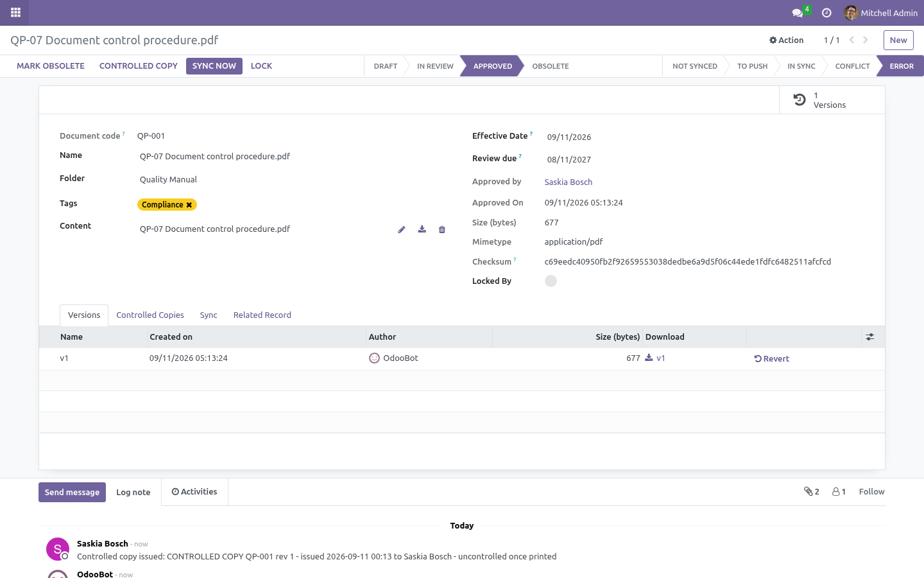Click Controlled Copy button
Image resolution: width=924 pixels, height=578 pixels.
pos(139,66)
